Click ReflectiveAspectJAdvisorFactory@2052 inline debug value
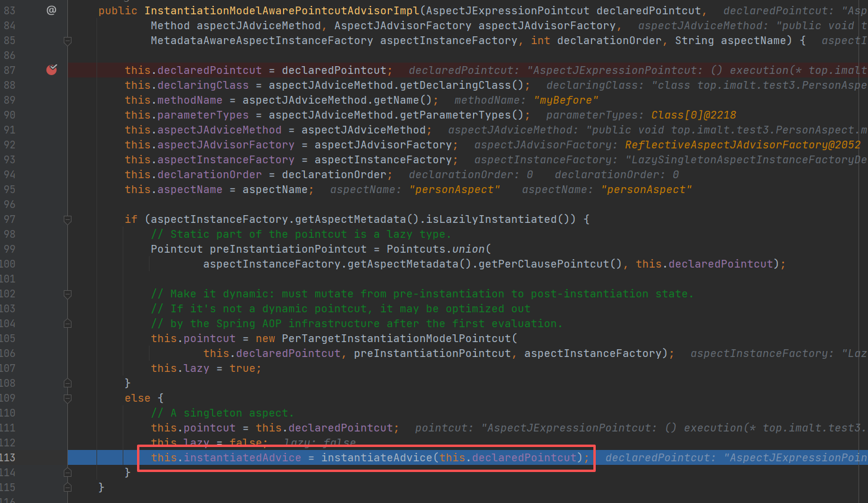This screenshot has height=503, width=868. pyautogui.click(x=742, y=145)
